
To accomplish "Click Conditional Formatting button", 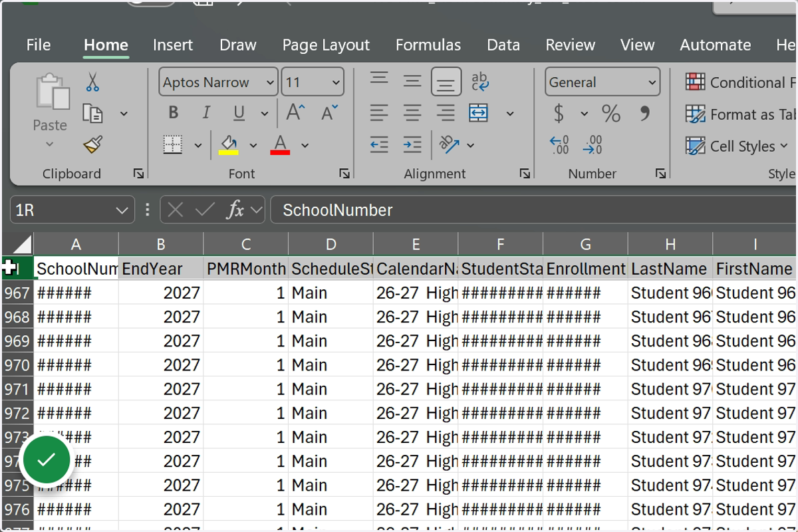I will click(x=740, y=82).
